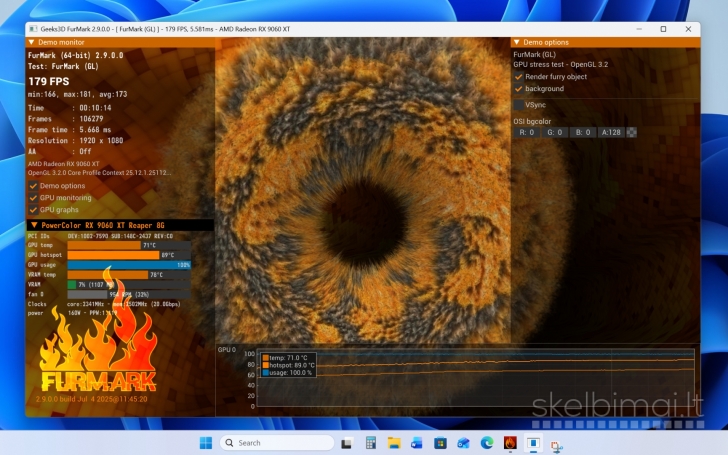Screen dimensions: 728x455
Task: Launch Microsoft Edge from the taskbar
Action: tap(487, 442)
